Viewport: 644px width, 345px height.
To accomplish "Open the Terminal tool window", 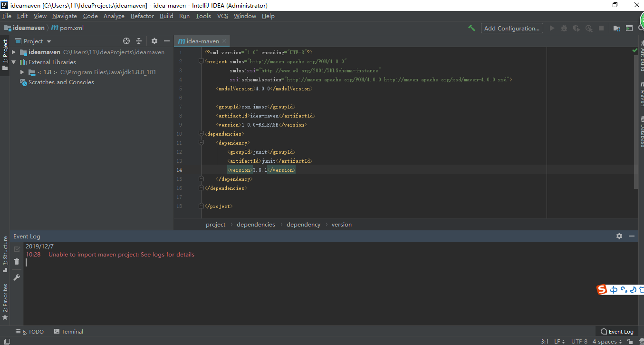I will 68,332.
